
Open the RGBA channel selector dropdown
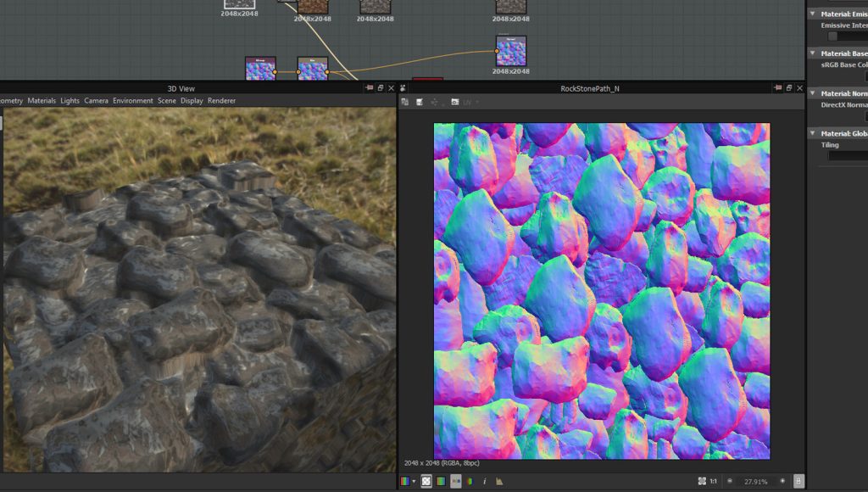tap(409, 481)
